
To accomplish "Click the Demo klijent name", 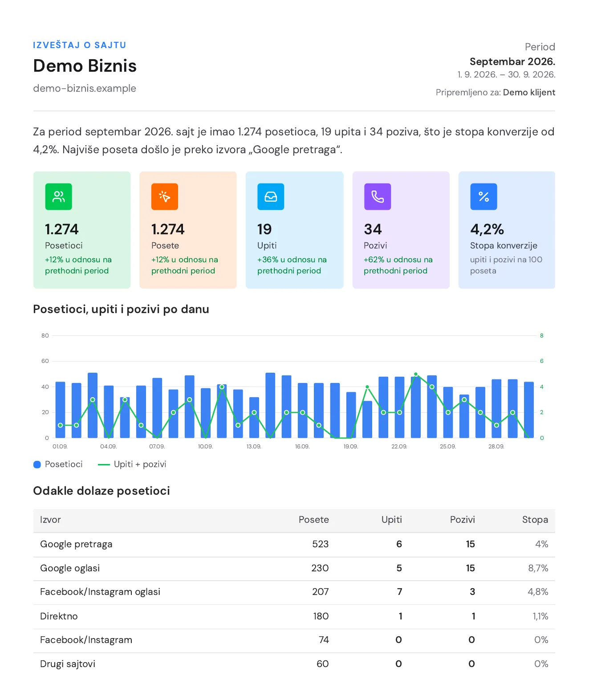I will tap(529, 92).
